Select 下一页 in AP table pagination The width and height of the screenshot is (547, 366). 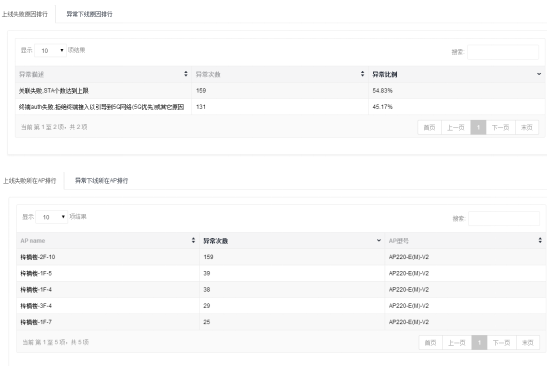click(502, 343)
